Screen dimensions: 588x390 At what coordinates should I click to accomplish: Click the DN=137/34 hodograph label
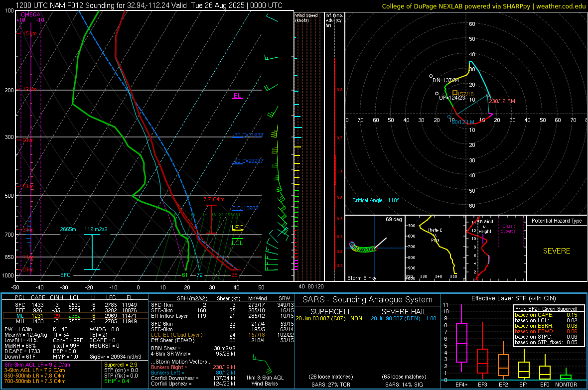point(445,80)
